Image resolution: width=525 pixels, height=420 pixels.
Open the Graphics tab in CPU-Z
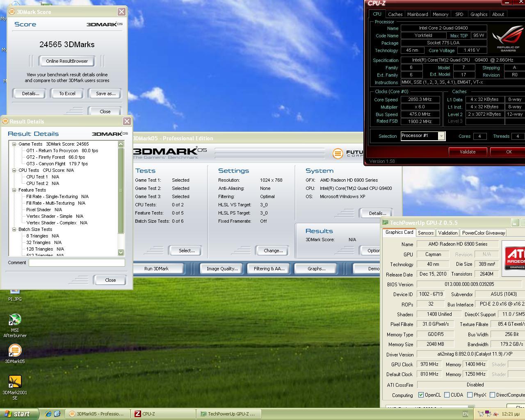tap(479, 14)
